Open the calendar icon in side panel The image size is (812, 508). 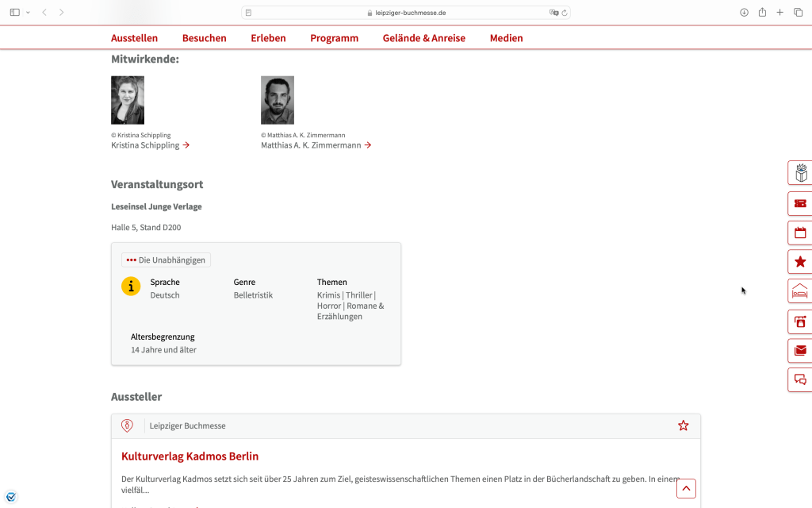pos(800,233)
